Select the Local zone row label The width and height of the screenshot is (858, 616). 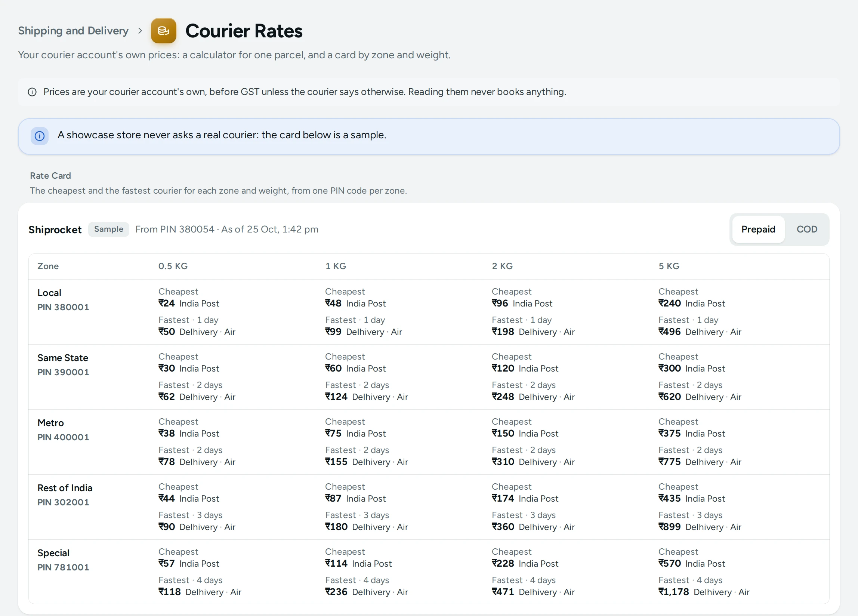49,293
